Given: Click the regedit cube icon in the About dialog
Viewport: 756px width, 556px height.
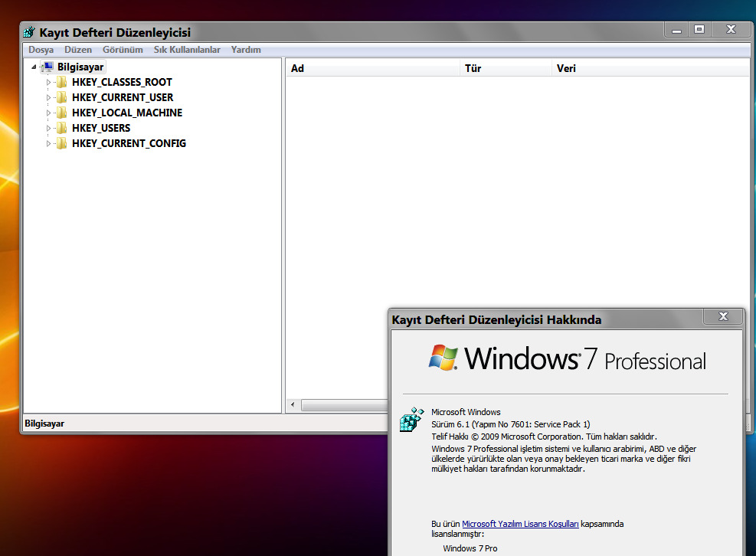Looking at the screenshot, I should pos(412,420).
